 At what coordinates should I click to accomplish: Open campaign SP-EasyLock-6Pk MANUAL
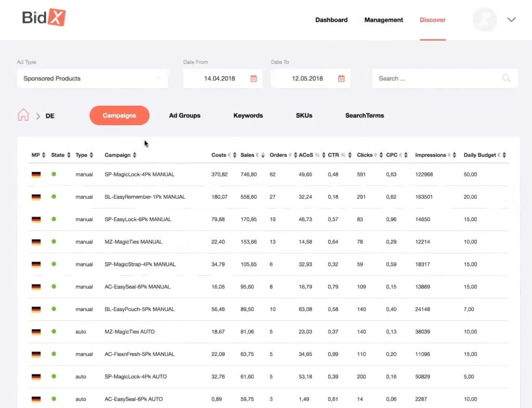coord(138,219)
